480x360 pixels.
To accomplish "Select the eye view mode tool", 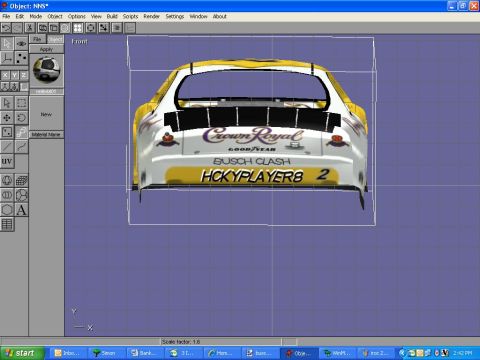I will tap(21, 44).
